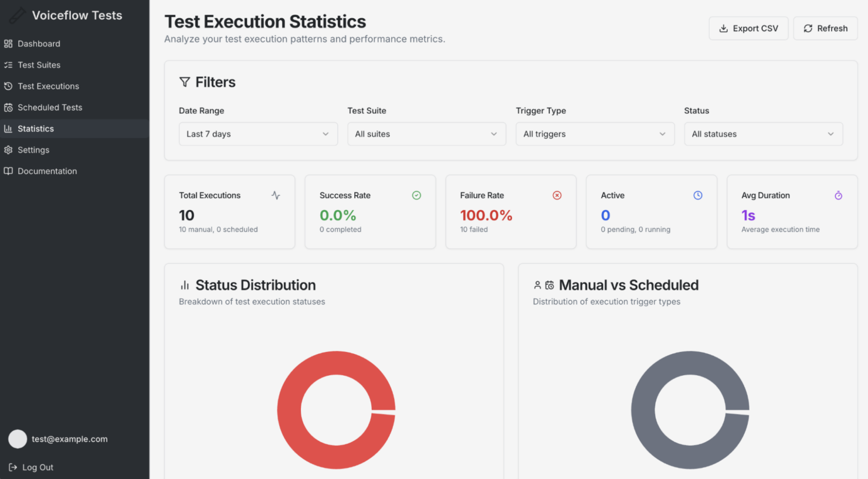This screenshot has height=479, width=868.
Task: Click the Failure Rate error icon
Action: point(557,195)
